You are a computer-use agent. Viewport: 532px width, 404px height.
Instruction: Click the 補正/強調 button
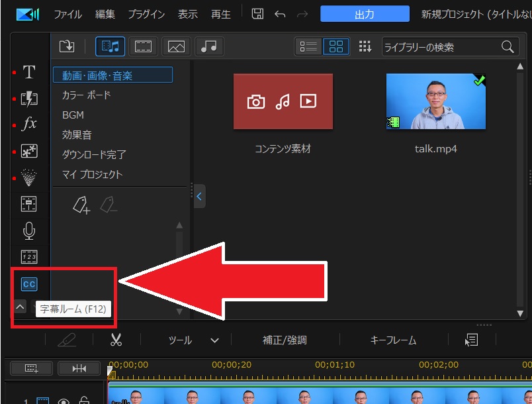(285, 340)
